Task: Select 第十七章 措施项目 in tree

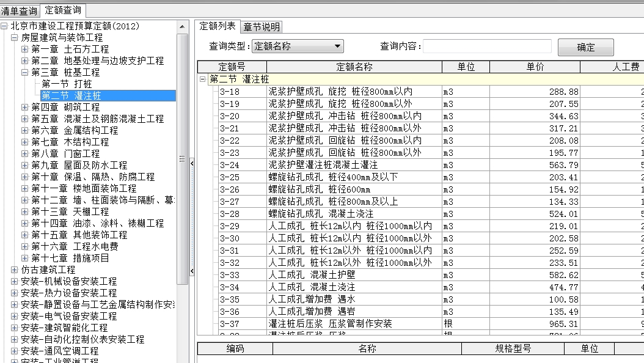Action: [x=70, y=258]
